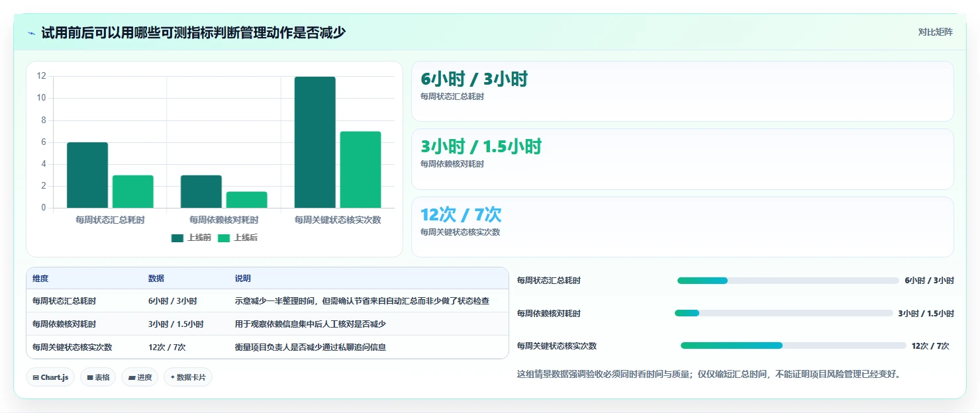Click the 数据卡片 tag chip

188,377
